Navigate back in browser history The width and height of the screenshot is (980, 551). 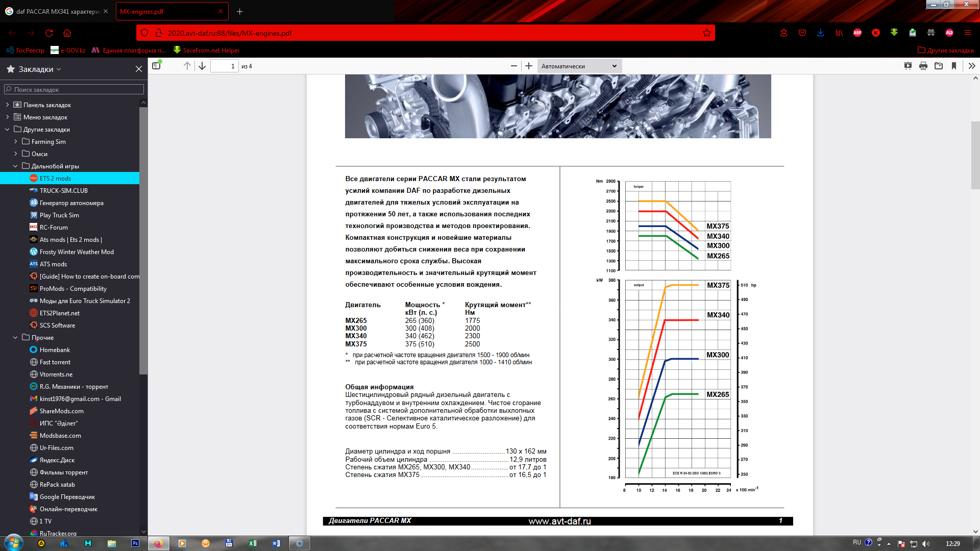(x=12, y=33)
